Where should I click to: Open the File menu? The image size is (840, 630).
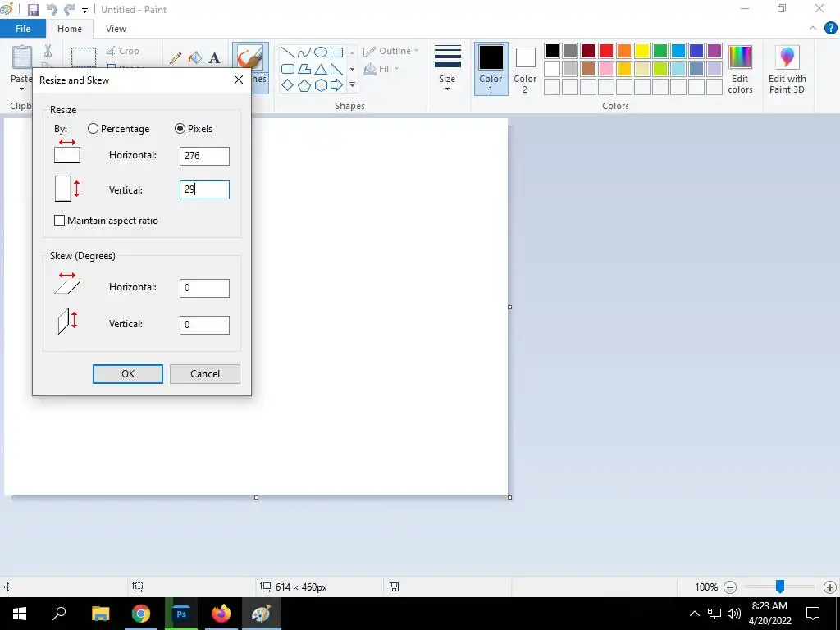[x=23, y=29]
